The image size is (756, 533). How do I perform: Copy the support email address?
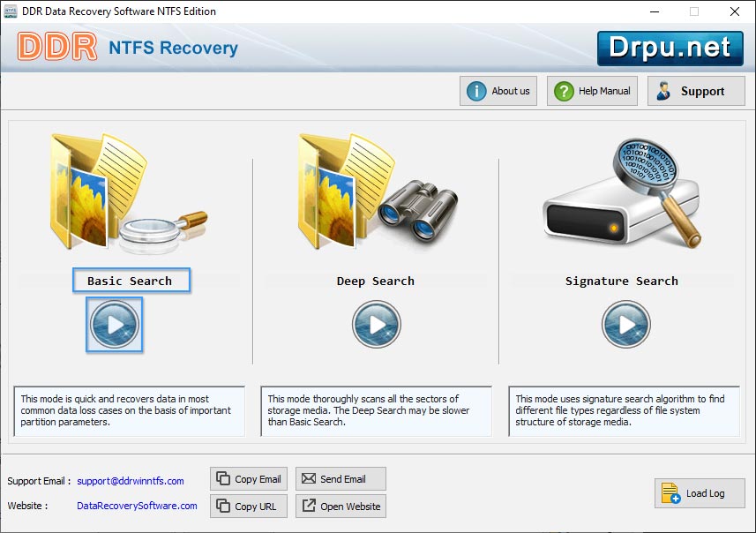249,479
